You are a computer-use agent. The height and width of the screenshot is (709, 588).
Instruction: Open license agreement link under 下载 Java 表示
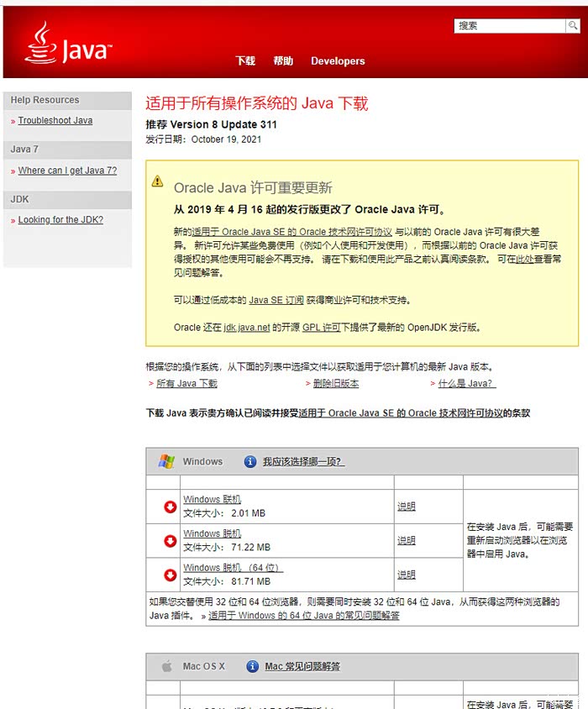(x=401, y=412)
